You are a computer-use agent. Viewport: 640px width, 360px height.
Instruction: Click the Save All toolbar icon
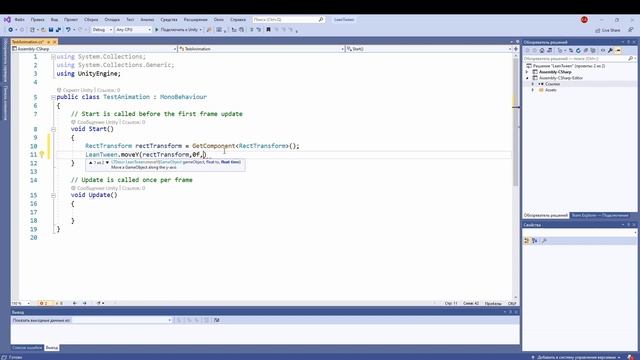click(58, 30)
